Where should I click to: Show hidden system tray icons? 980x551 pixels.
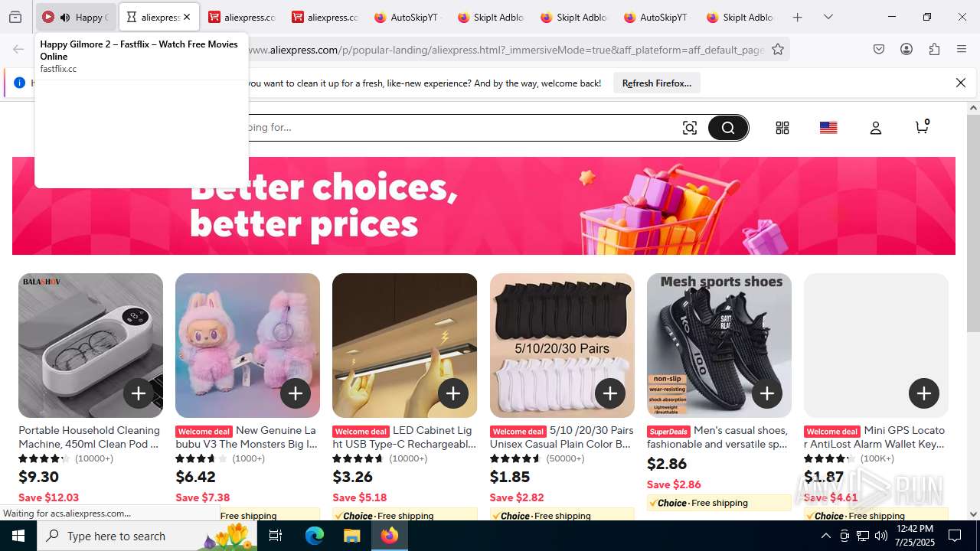click(825, 536)
